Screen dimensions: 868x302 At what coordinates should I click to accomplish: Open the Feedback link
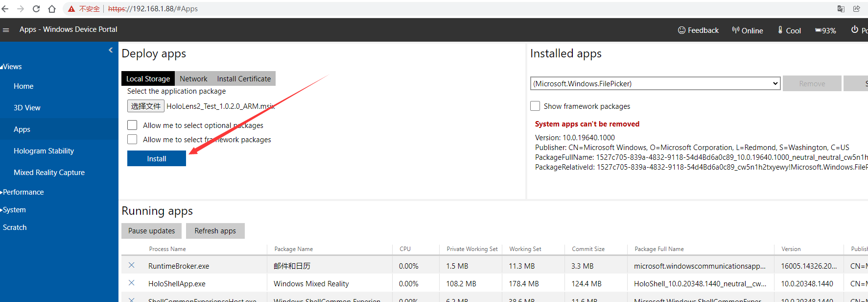click(x=698, y=30)
